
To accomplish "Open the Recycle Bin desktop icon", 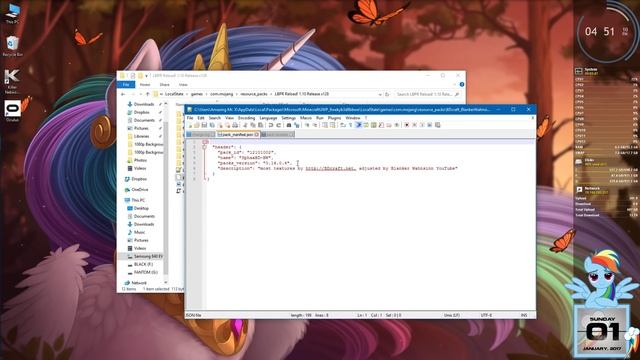I will 13,46.
